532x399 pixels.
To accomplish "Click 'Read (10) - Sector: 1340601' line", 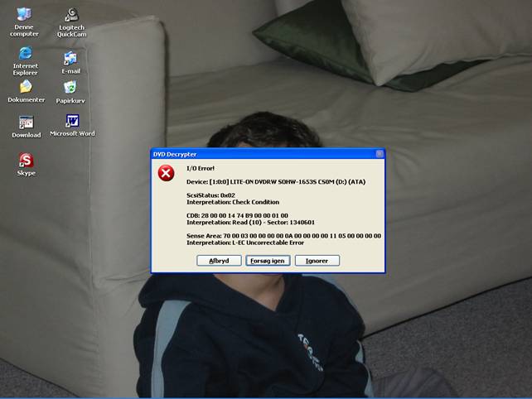I will click(250, 223).
